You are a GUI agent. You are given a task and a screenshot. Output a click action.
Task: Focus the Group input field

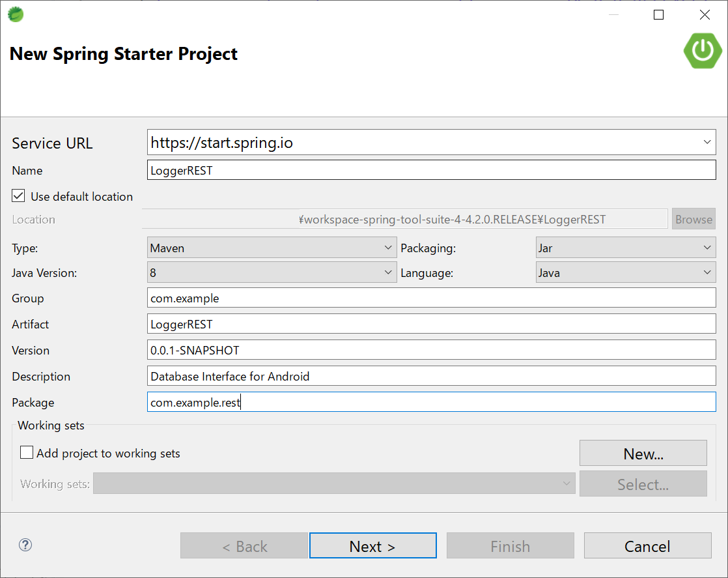pos(431,298)
